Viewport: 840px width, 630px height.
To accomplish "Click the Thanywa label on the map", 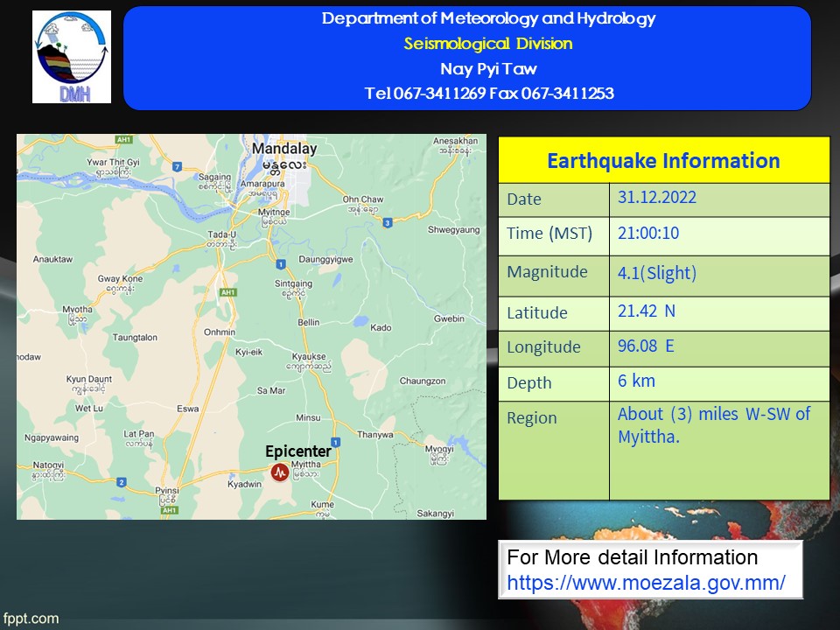I will (375, 435).
